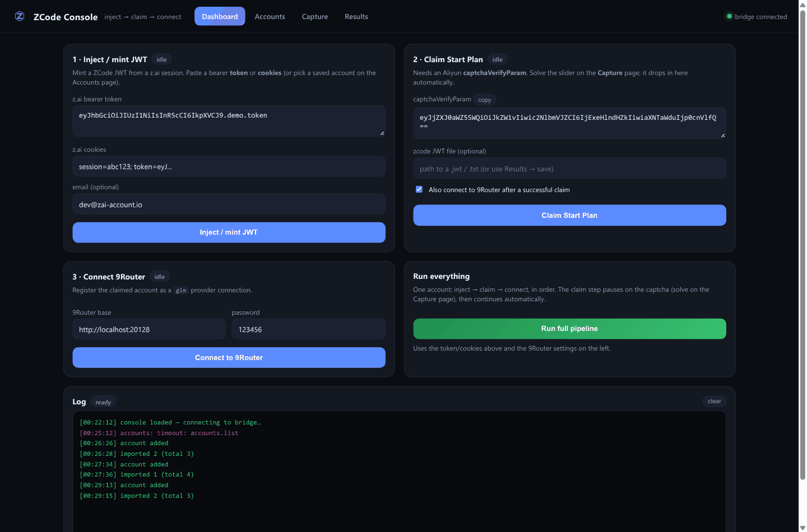Image resolution: width=807 pixels, height=532 pixels.
Task: Click the 'inject → claim → connect' subtitle
Action: (x=143, y=17)
